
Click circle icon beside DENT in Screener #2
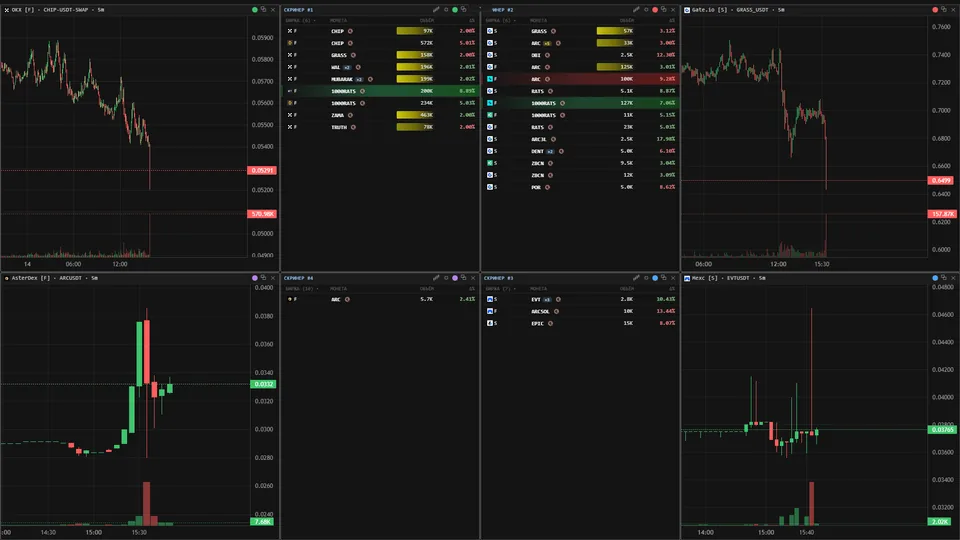pos(561,151)
